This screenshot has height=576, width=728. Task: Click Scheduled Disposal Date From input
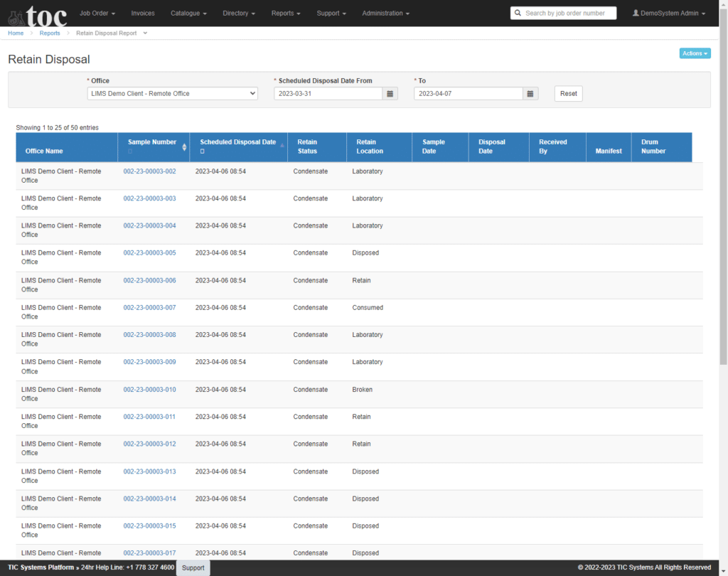tap(328, 94)
